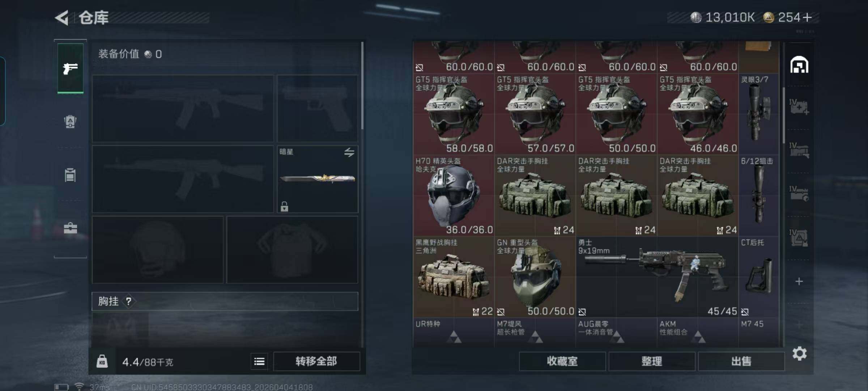Image resolution: width=868 pixels, height=391 pixels.
Task: Click the swap icon on 暗星 knife slot
Action: tap(349, 152)
